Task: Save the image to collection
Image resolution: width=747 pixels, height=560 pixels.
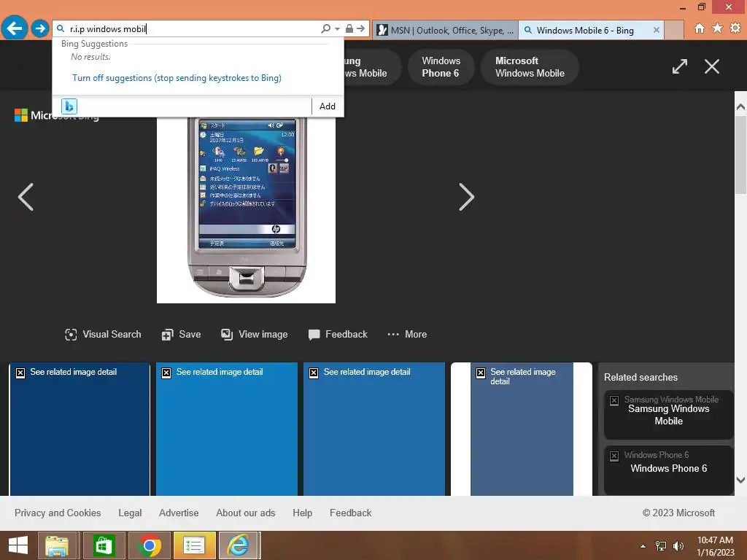Action: tap(181, 334)
